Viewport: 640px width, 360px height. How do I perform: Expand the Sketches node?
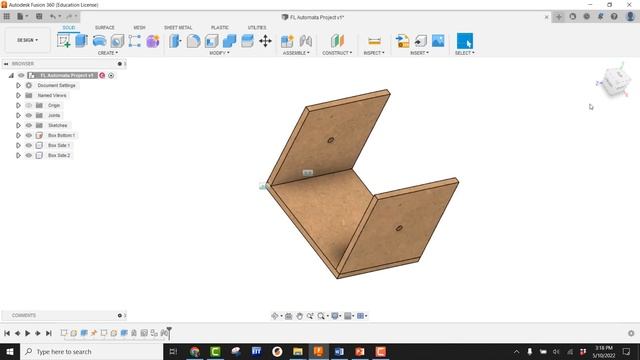(18, 125)
